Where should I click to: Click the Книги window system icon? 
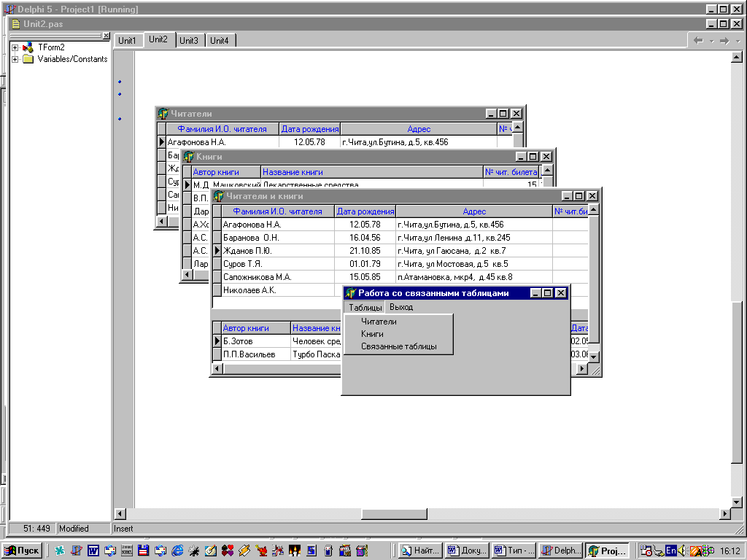pyautogui.click(x=189, y=156)
